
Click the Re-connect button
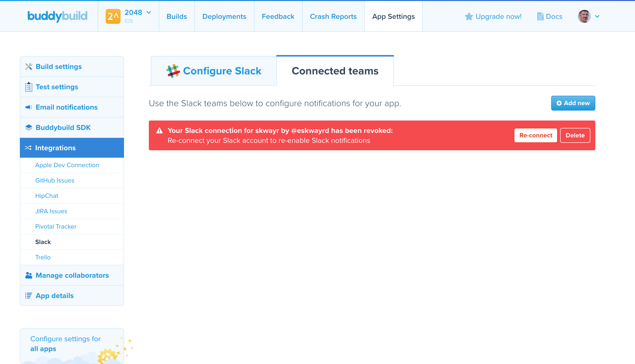pyautogui.click(x=536, y=135)
